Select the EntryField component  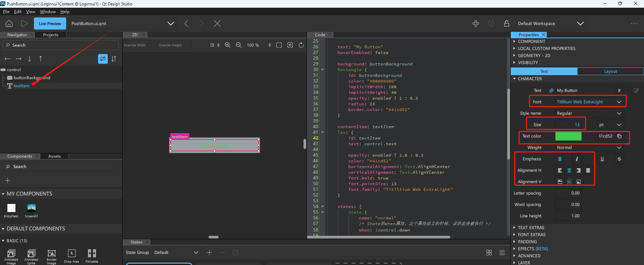pyautogui.click(x=11, y=211)
